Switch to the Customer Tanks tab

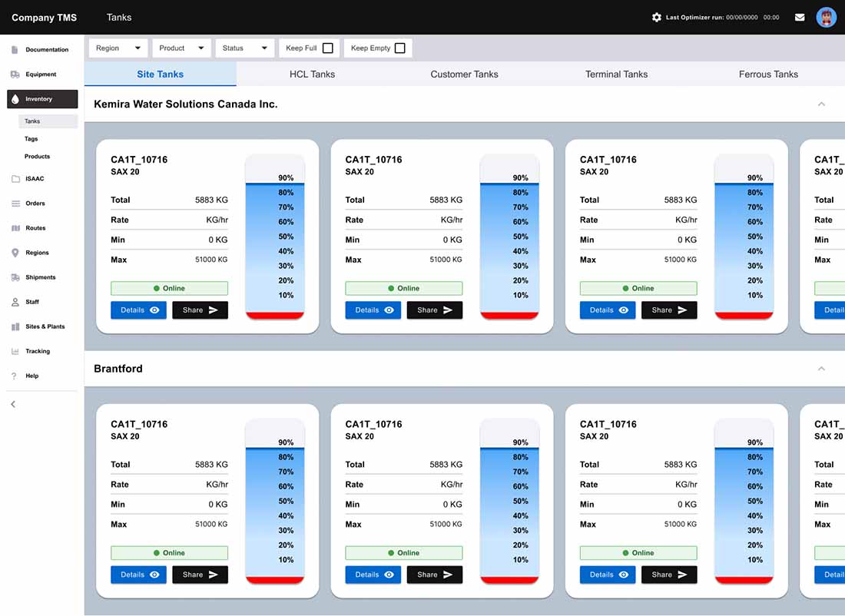point(464,75)
